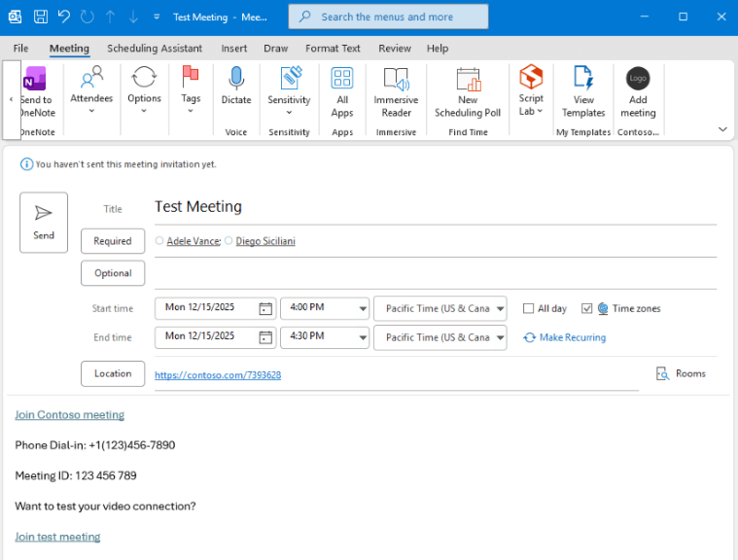This screenshot has height=560, width=738.
Task: Click the Send paper plane button
Action: [x=44, y=223]
